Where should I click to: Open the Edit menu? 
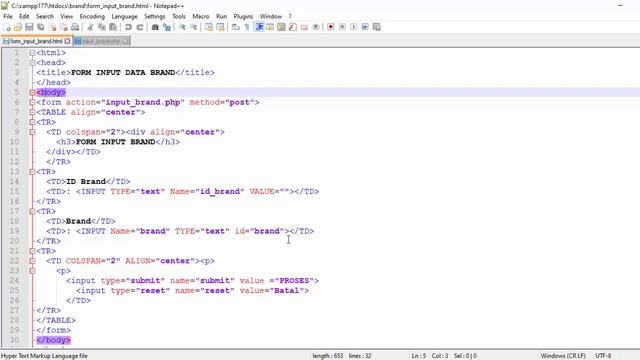pos(24,16)
